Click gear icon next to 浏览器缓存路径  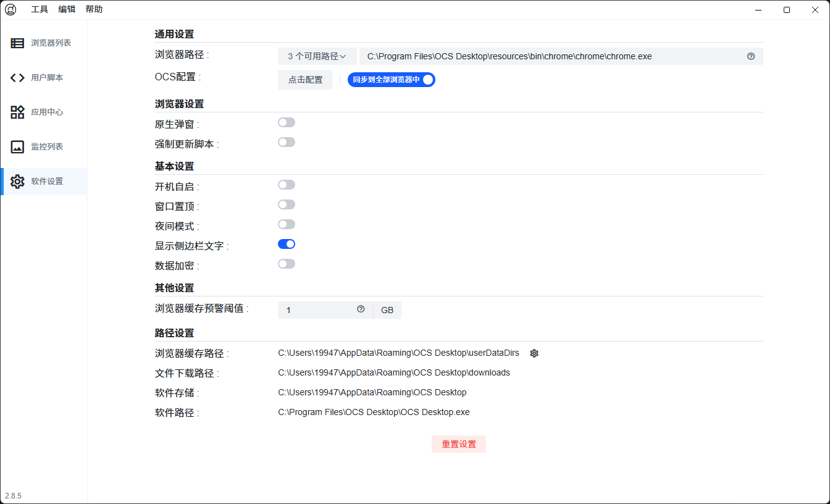pyautogui.click(x=534, y=353)
